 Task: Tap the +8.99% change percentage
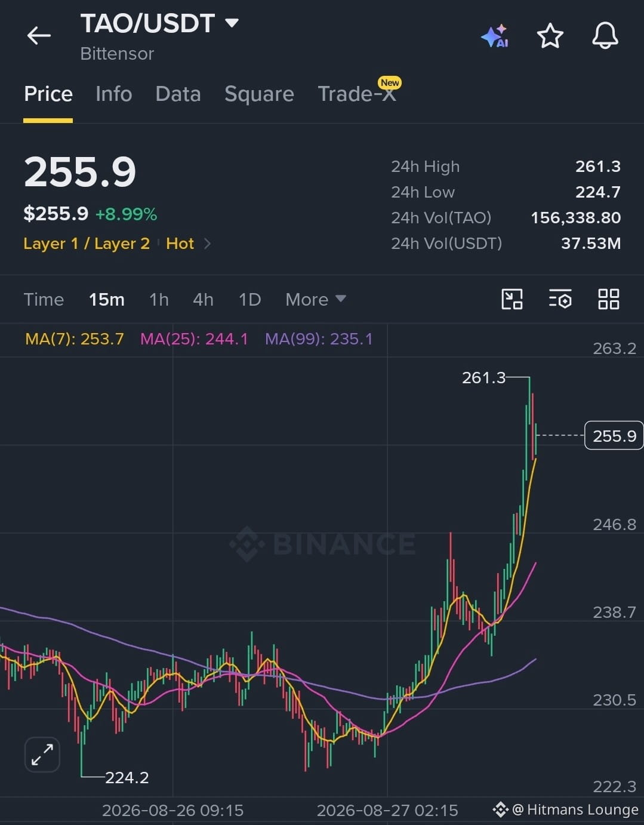(126, 214)
